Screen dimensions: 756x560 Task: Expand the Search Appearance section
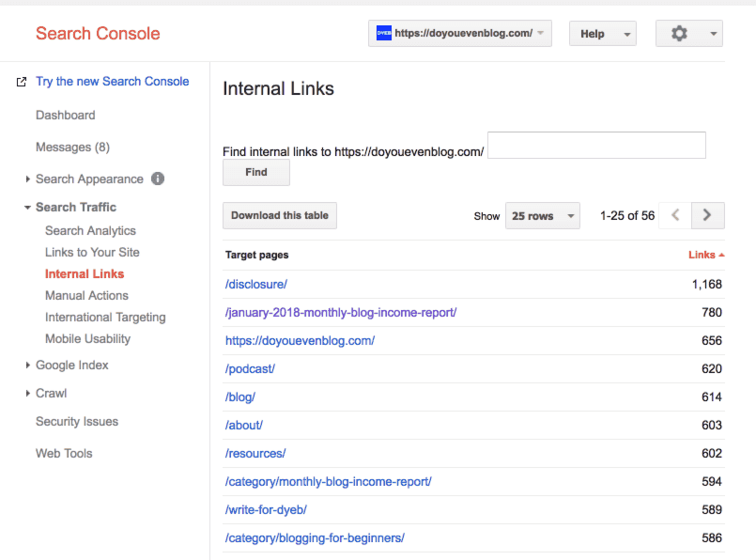[27, 179]
